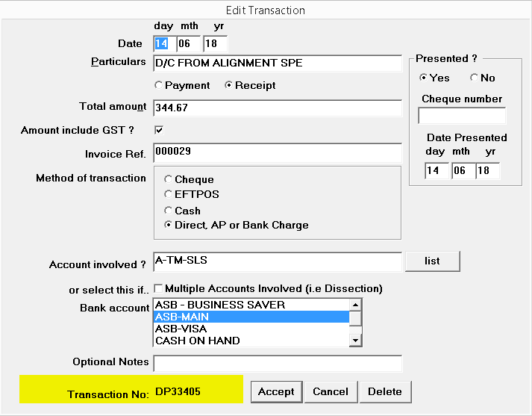532x416 pixels.
Task: Click the Date month field
Action: tap(189, 43)
